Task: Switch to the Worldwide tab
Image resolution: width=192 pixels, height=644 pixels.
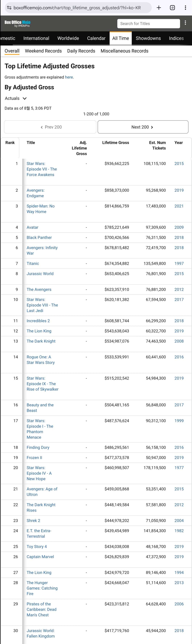Action: coord(68,38)
